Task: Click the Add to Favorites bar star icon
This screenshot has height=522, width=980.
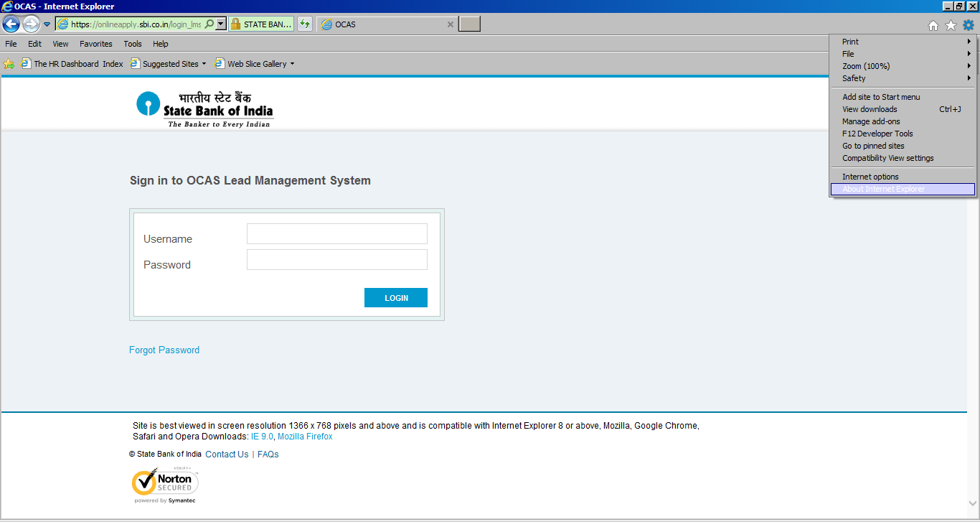Action: tap(9, 64)
